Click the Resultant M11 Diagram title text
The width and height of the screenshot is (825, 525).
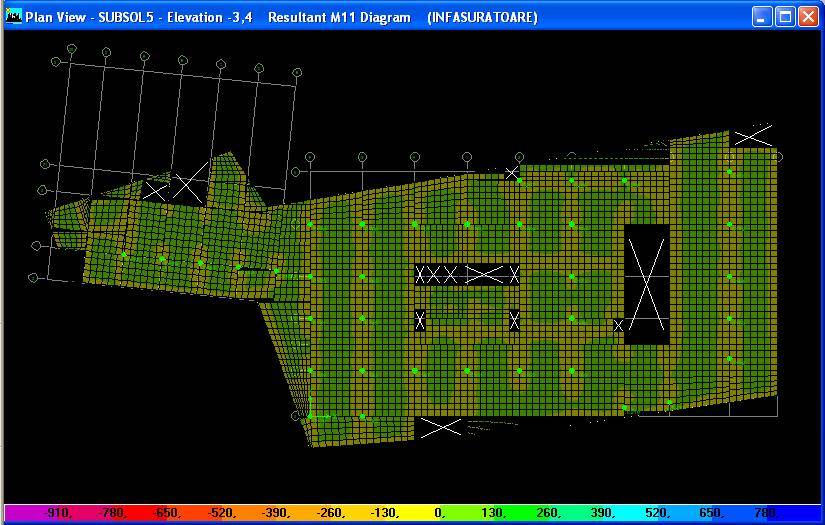339,17
